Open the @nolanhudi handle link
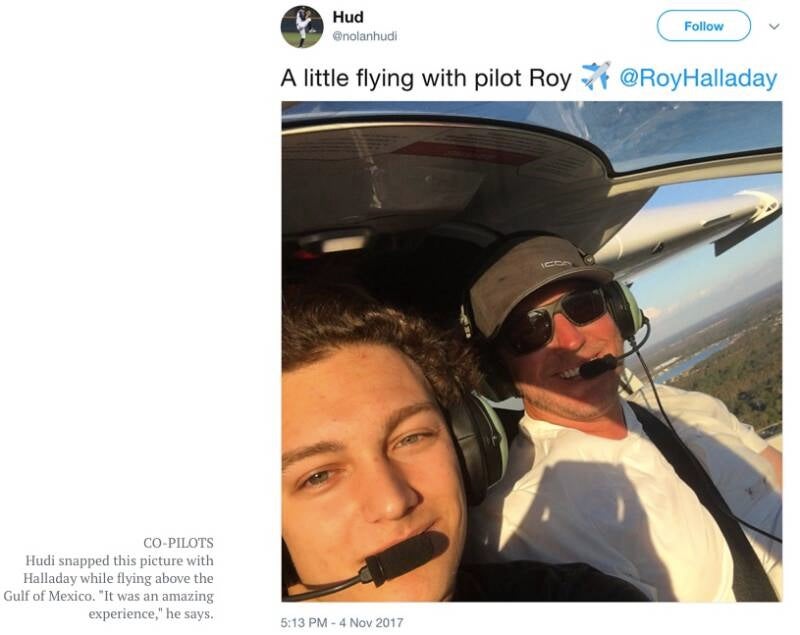This screenshot has width=800, height=635. pos(364,36)
